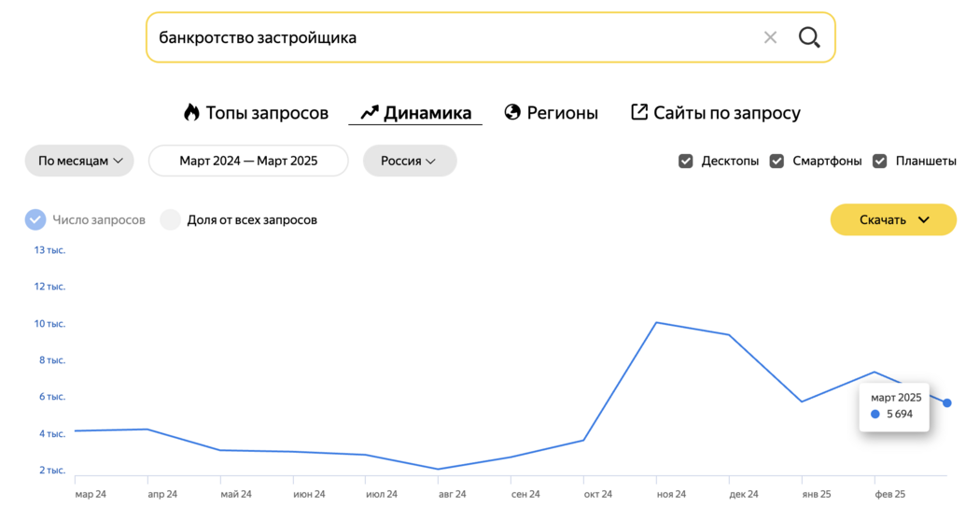Open the Март 2024 — Март 2025 date range
This screenshot has width=980, height=521.
coord(248,161)
